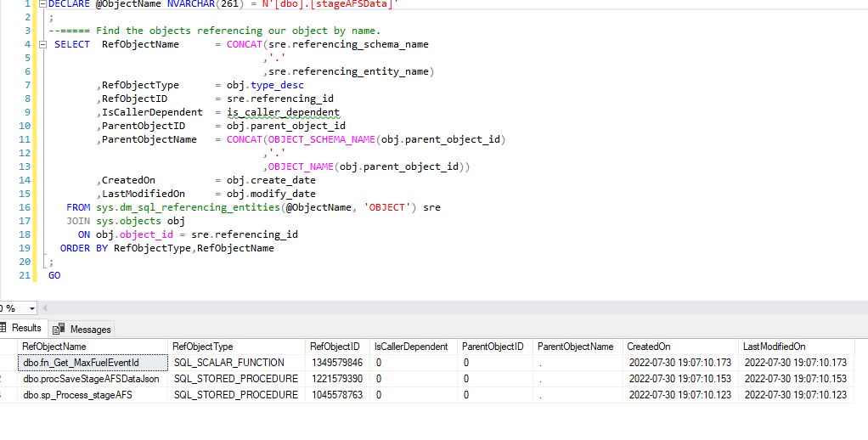The width and height of the screenshot is (868, 440).
Task: Click LastModifiedOn value ending in 10.123
Action: (797, 395)
